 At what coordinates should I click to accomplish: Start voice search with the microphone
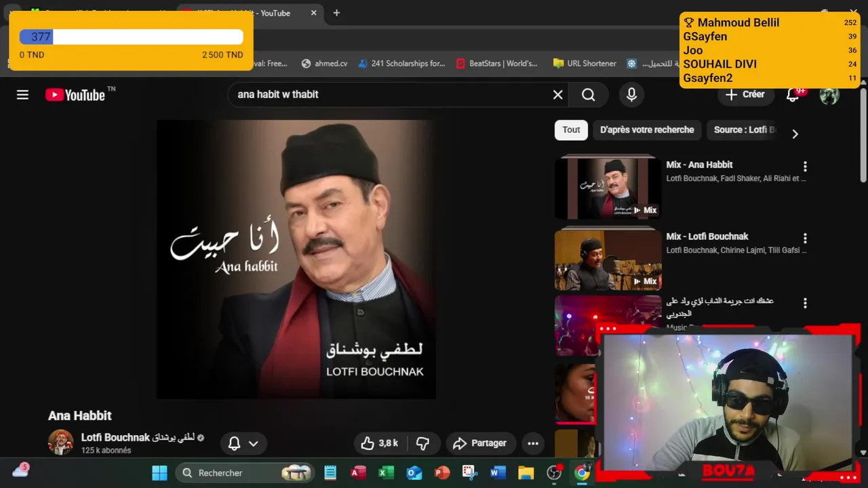[631, 95]
